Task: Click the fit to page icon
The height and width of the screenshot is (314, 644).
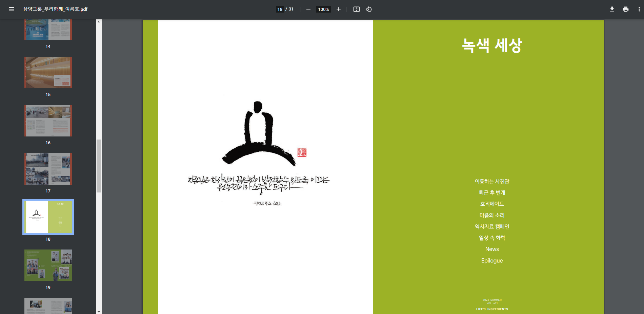Action: click(x=356, y=9)
